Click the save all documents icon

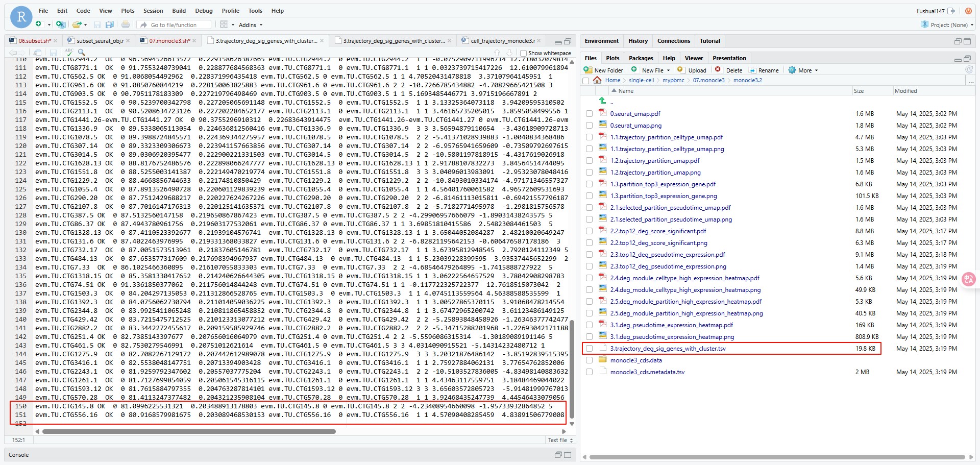[109, 25]
